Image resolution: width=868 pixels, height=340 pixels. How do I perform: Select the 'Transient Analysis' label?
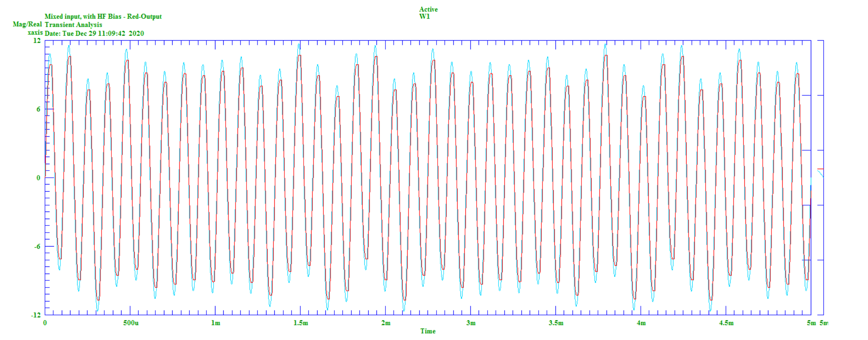coord(73,25)
